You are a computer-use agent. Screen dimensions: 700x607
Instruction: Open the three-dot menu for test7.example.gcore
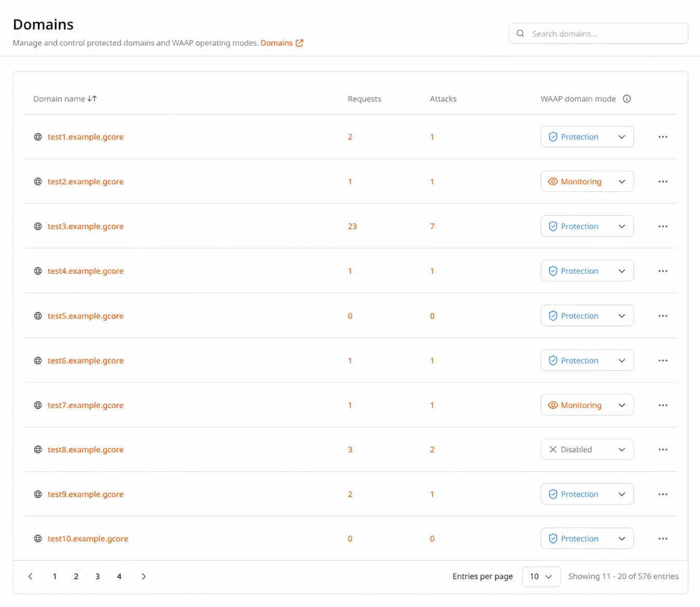663,405
